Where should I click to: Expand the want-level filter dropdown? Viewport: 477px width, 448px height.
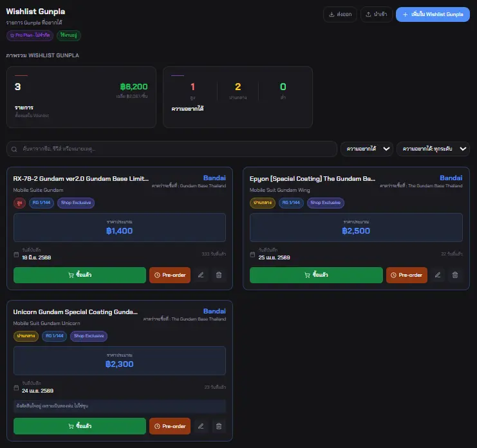pyautogui.click(x=433, y=149)
